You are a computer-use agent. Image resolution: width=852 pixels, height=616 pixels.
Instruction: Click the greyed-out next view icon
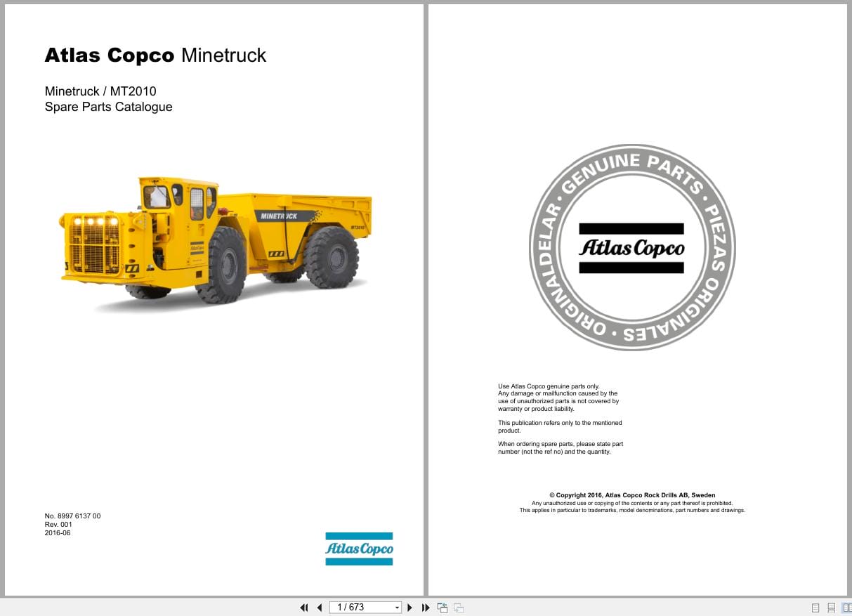(x=459, y=608)
